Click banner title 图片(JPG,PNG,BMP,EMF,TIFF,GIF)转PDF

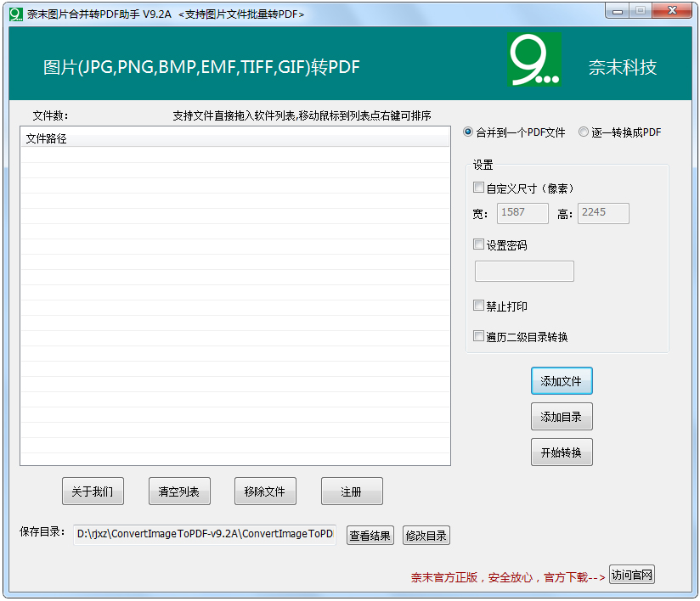coord(201,67)
